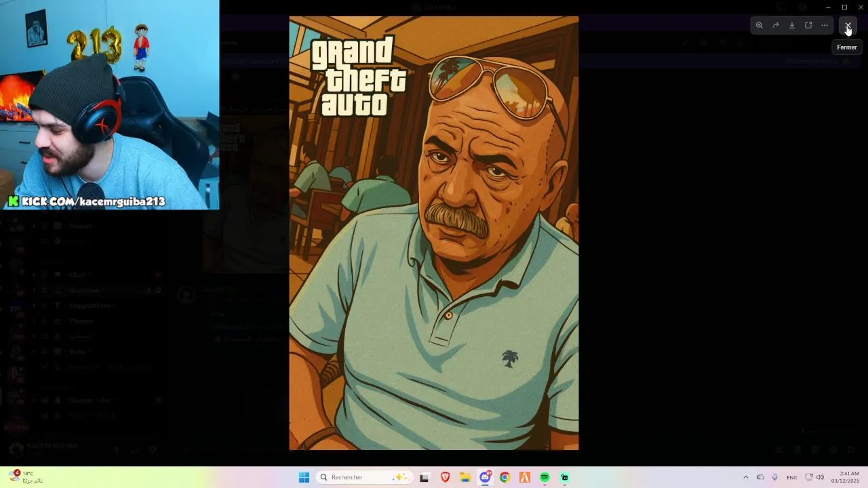Open Spotify from the taskbar
Viewport: 868px width, 488px height.
point(545,478)
